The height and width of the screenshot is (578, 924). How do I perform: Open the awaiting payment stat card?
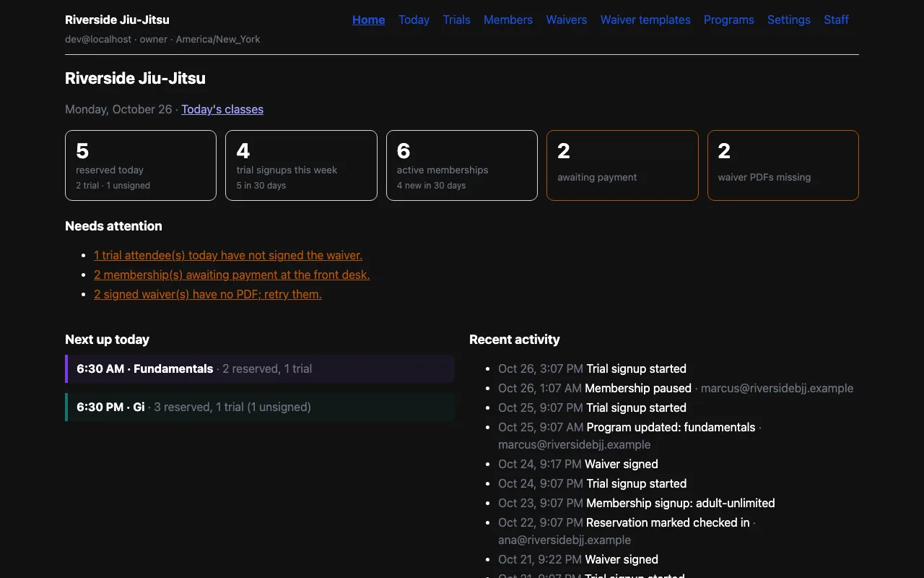pos(622,165)
